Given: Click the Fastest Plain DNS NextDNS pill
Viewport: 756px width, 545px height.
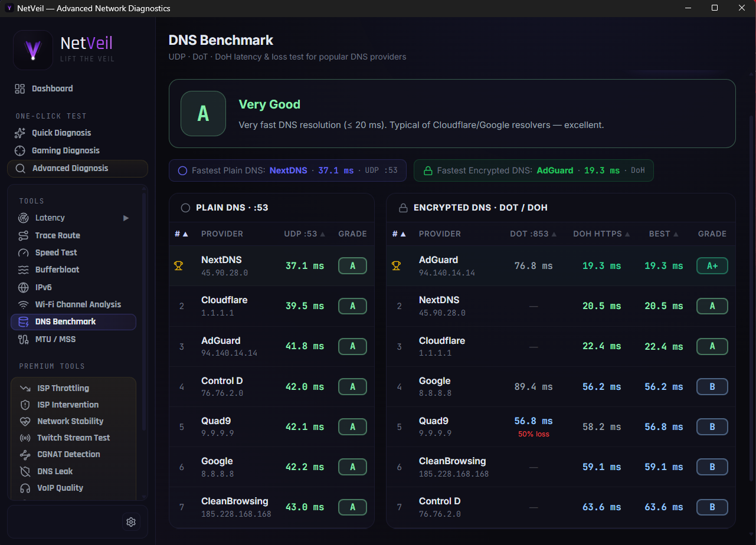Looking at the screenshot, I should tap(288, 170).
